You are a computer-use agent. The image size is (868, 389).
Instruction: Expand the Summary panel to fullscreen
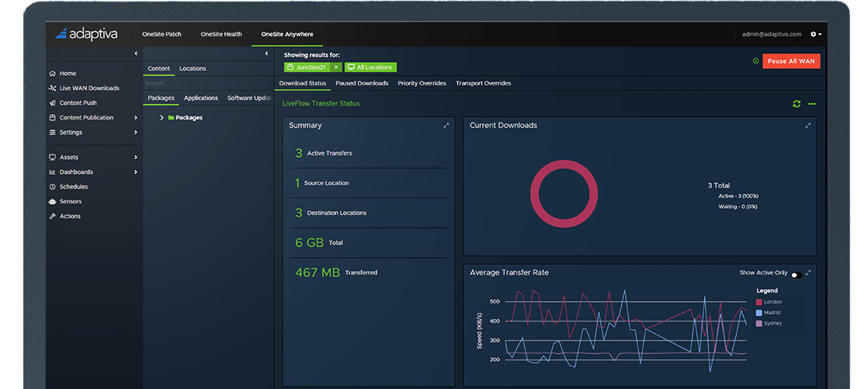pyautogui.click(x=446, y=125)
